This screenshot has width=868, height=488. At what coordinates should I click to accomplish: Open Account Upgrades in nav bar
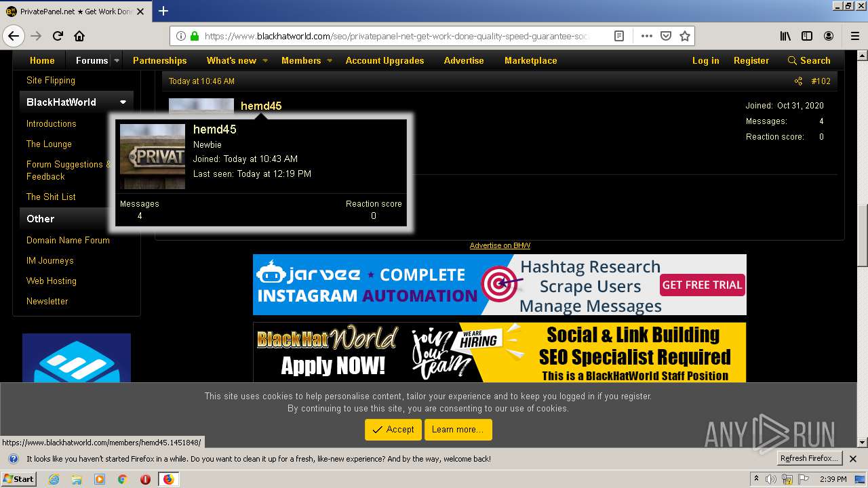[x=384, y=60]
